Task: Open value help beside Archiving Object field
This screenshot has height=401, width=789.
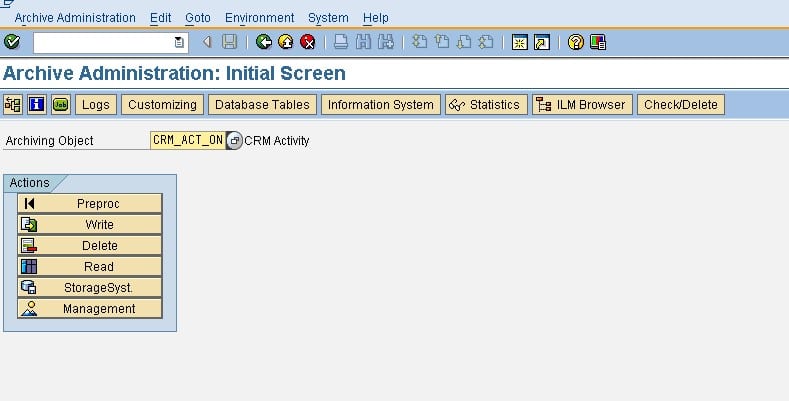Action: (234, 141)
